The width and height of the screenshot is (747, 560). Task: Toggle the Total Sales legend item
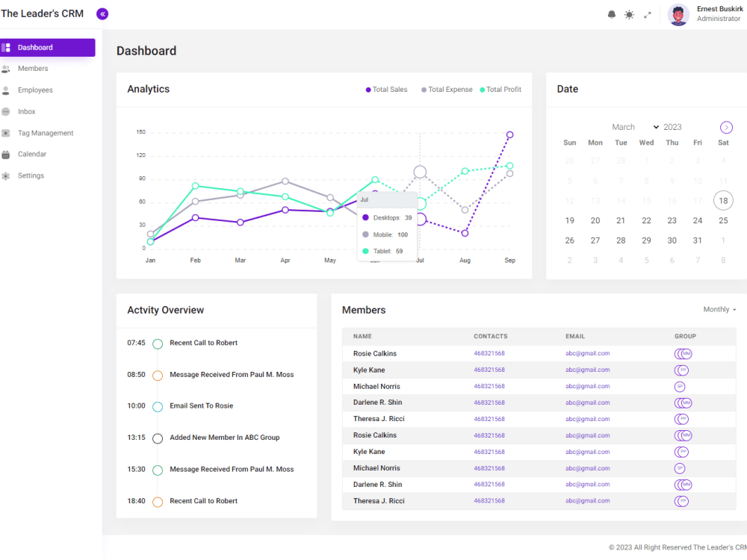[x=385, y=89]
